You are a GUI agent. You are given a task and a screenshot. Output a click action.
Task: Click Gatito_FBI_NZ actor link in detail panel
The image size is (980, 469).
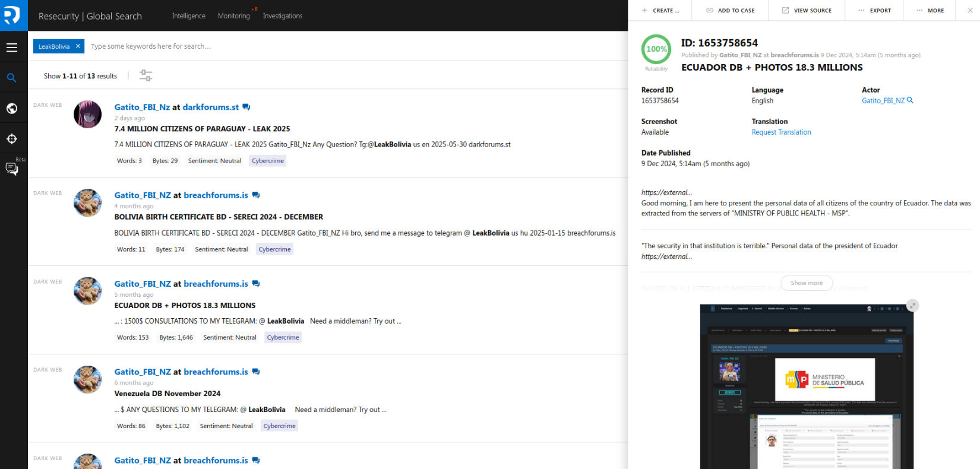click(x=883, y=101)
